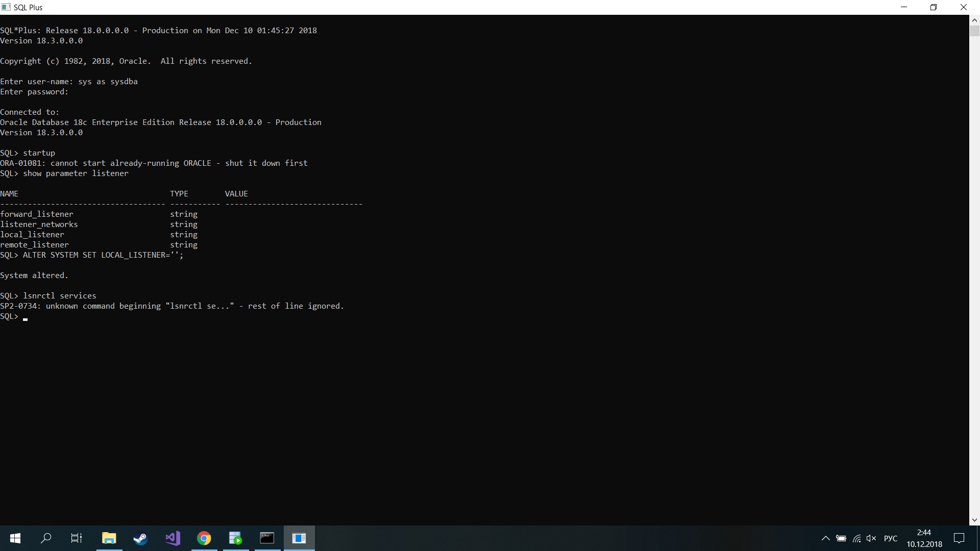Restore down the SQL Plus window
Viewport: 980px width, 551px height.
934,7
